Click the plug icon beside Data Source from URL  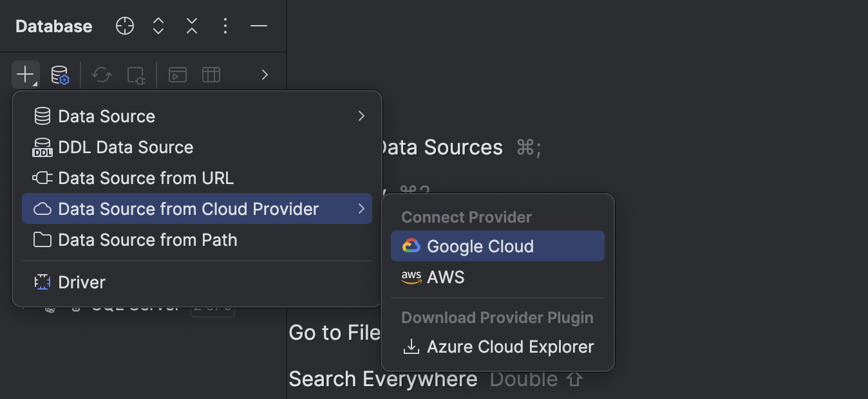point(42,178)
